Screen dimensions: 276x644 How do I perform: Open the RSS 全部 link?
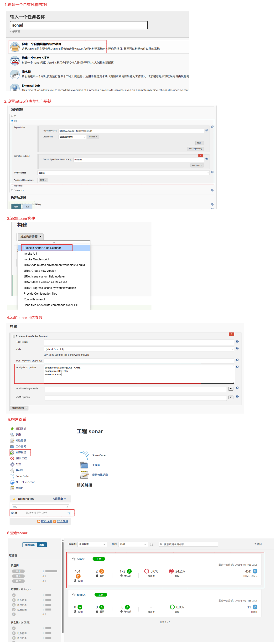tap(47, 522)
